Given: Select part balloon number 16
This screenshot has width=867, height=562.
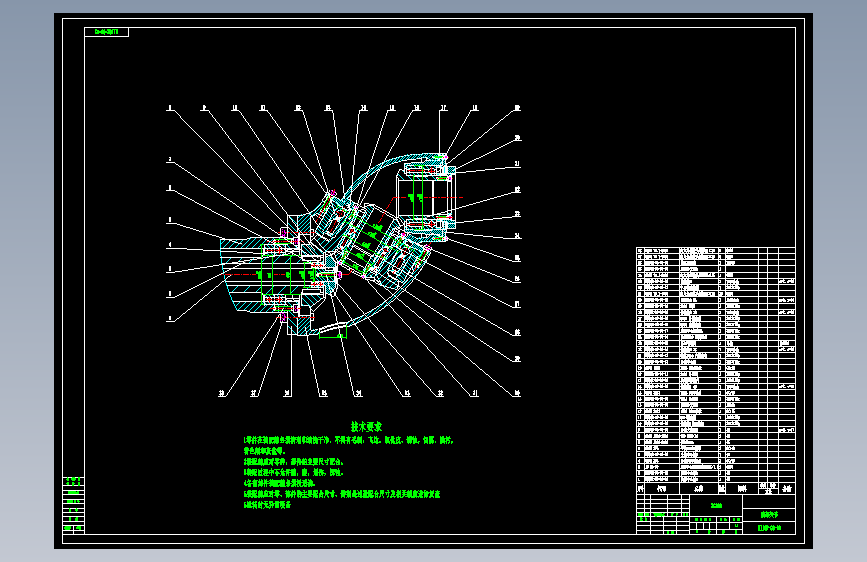Looking at the screenshot, I should click(417, 108).
